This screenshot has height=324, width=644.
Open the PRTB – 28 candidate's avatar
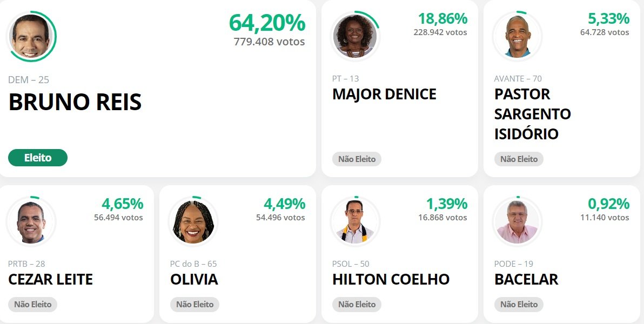click(x=31, y=222)
